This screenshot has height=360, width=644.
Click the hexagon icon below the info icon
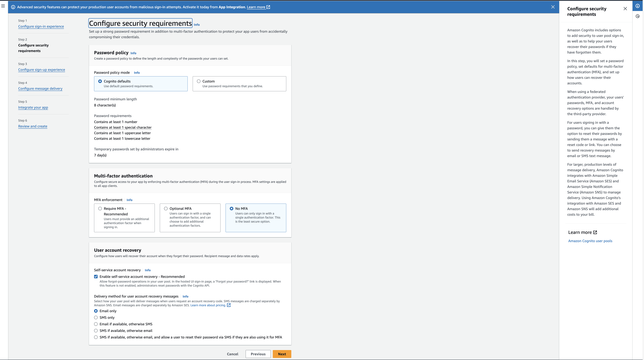pyautogui.click(x=637, y=16)
